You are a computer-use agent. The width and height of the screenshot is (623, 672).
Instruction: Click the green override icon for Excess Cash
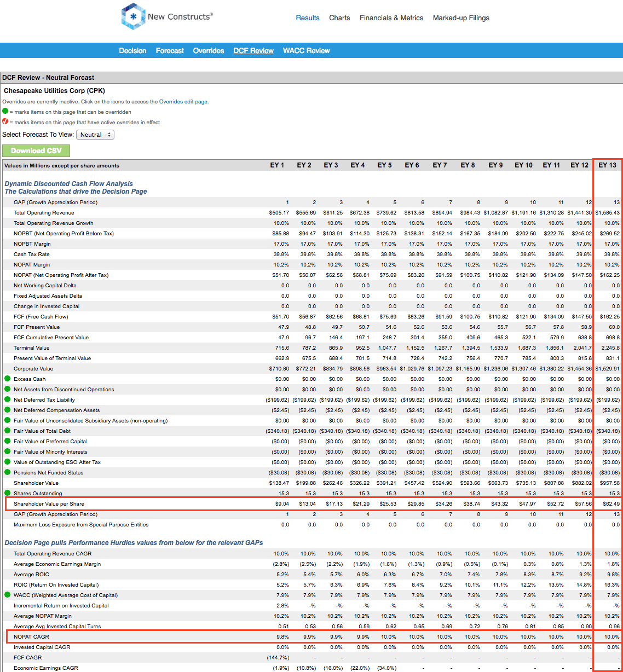8,379
